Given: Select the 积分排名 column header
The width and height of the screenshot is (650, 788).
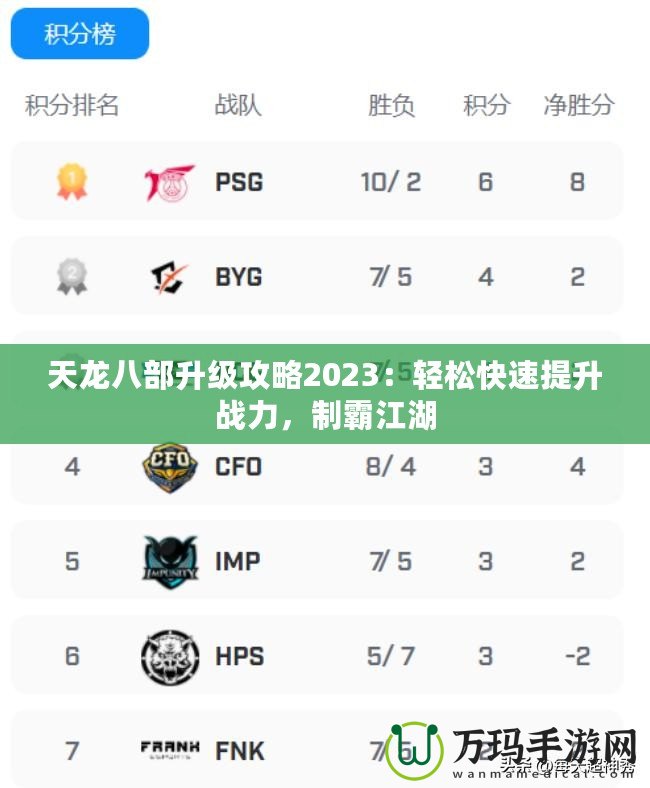Looking at the screenshot, I should (x=72, y=106).
